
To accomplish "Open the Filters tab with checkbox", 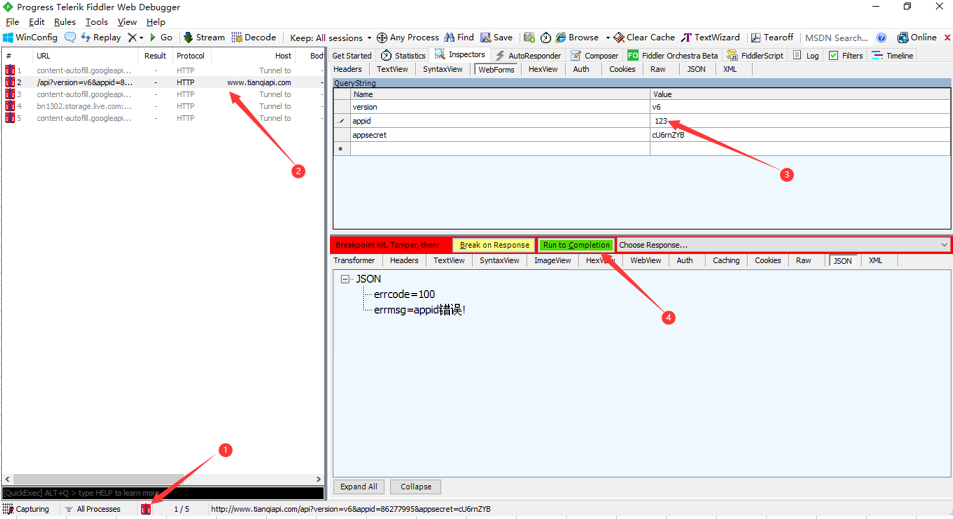I will tap(846, 55).
